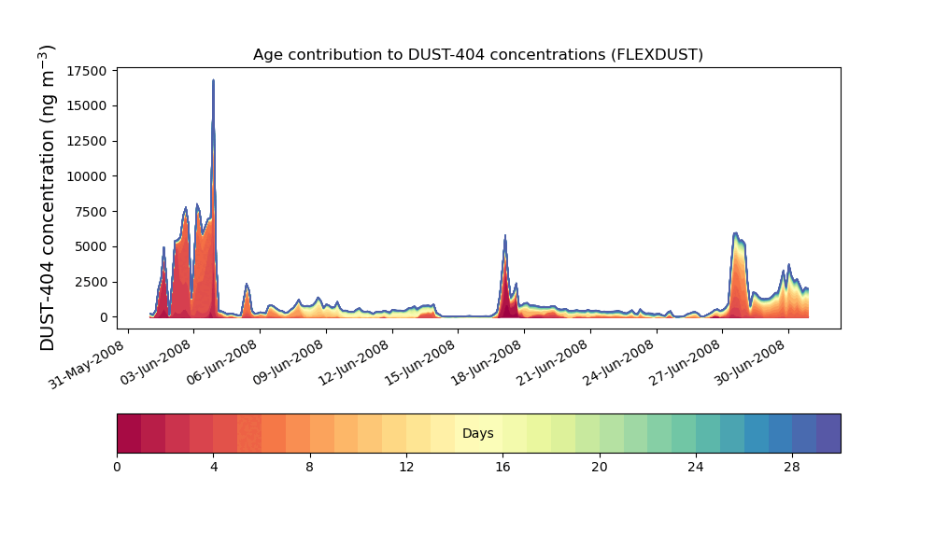Click the x-axis date 12-Jun-2008
Viewport: 934px width, 560px height.
(x=354, y=362)
